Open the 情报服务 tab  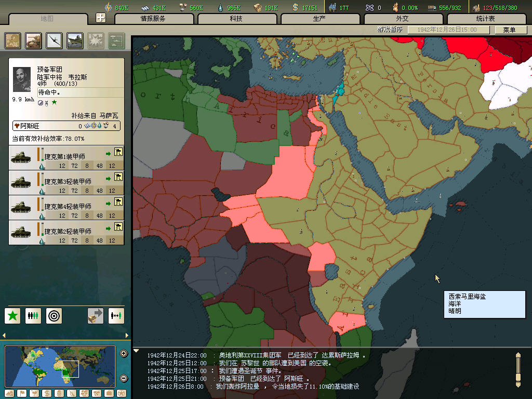(x=153, y=19)
